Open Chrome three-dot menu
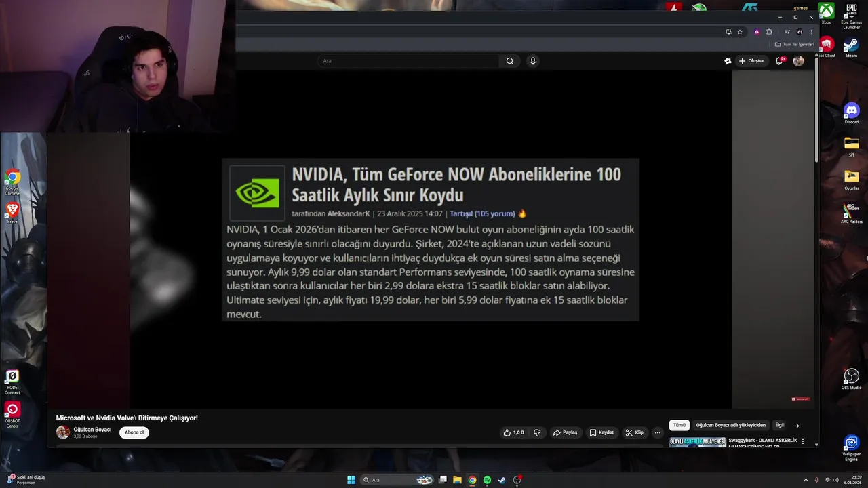 [x=811, y=32]
